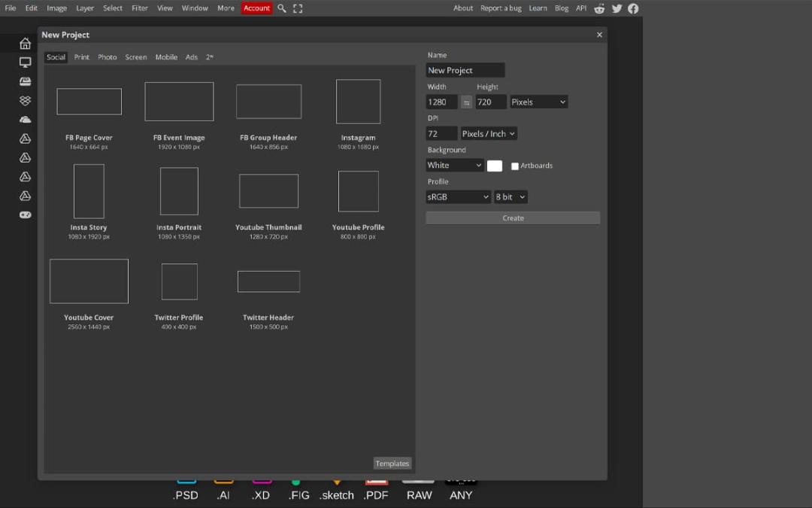Close the New Project dialog

(599, 35)
